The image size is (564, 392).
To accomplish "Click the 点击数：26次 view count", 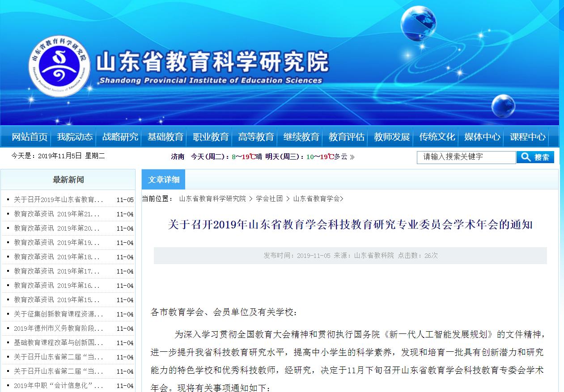I will pyautogui.click(x=418, y=256).
